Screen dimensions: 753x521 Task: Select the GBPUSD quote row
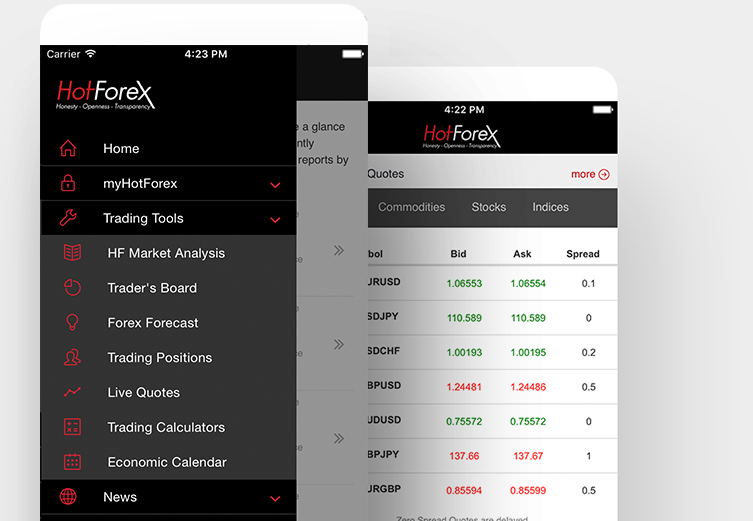493,387
